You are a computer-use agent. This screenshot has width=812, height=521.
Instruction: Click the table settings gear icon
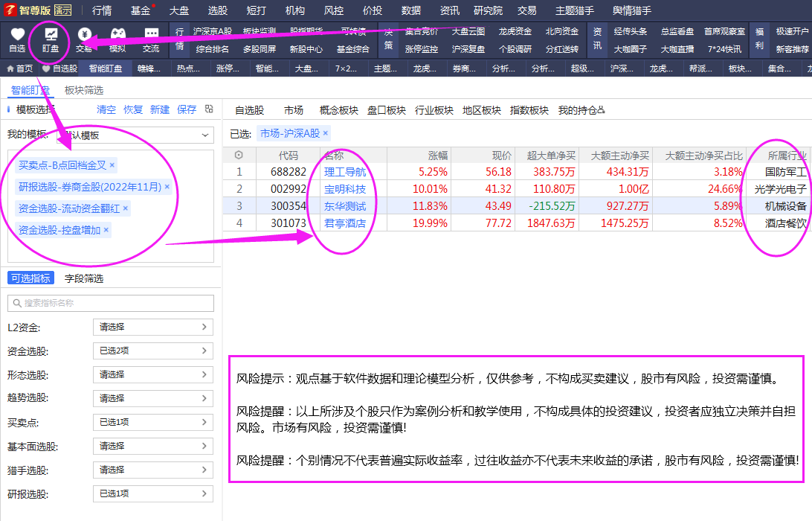coord(239,155)
